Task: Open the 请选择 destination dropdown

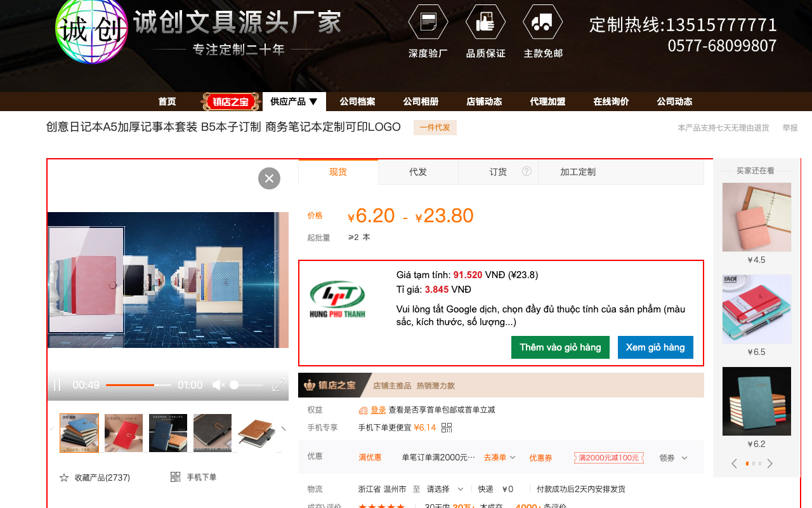Action: click(x=445, y=489)
